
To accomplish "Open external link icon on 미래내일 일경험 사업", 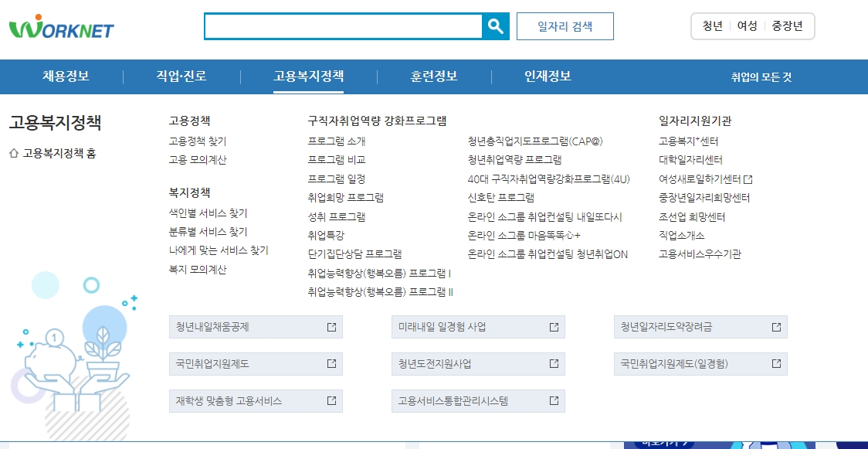I will (x=553, y=326).
